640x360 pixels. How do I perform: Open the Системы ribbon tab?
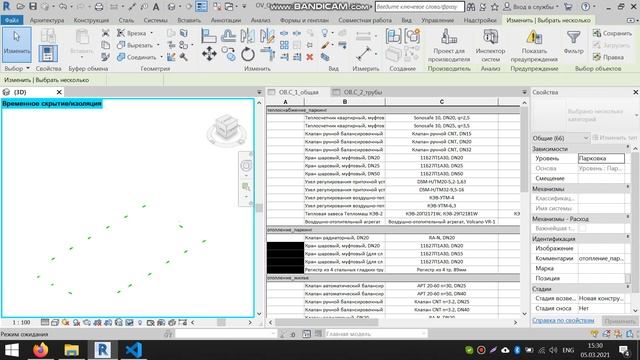pyautogui.click(x=155, y=20)
